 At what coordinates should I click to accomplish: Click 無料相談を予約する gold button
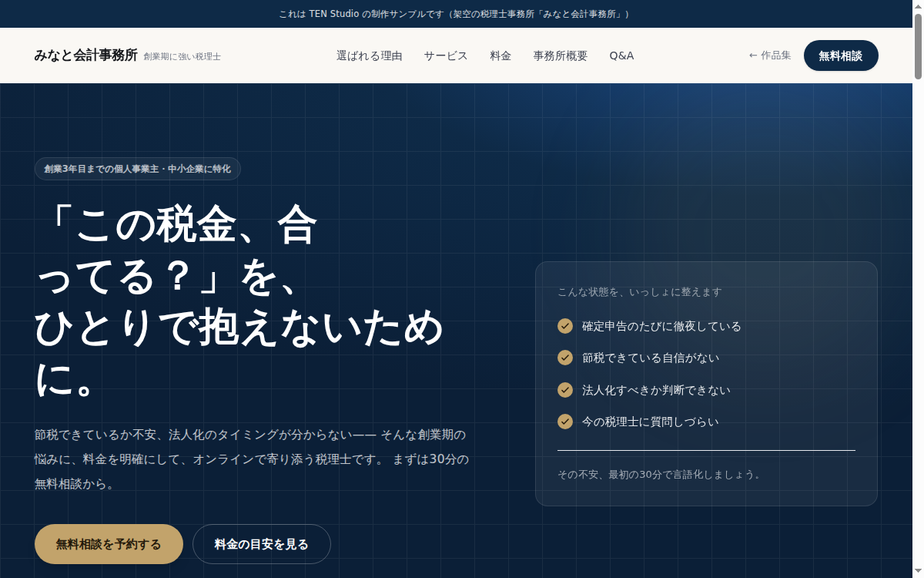(109, 544)
